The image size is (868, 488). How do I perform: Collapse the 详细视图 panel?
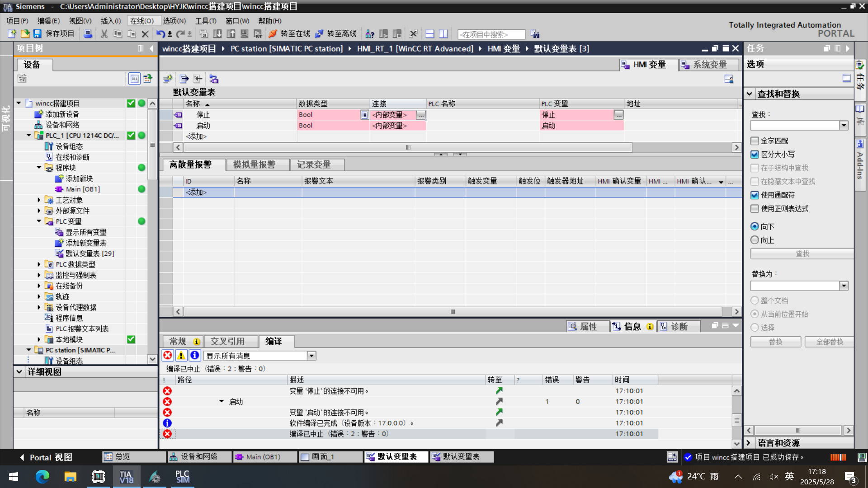pos(19,372)
